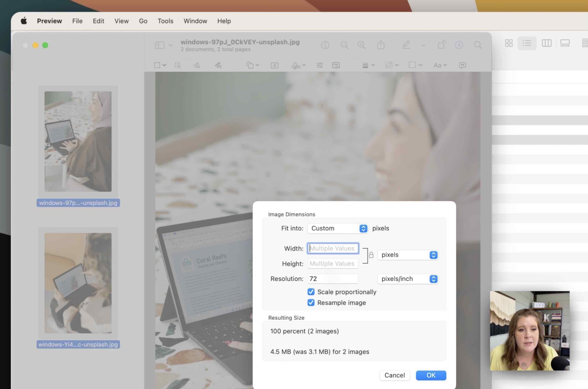Click the Width input field
The image size is (588, 389).
[333, 248]
